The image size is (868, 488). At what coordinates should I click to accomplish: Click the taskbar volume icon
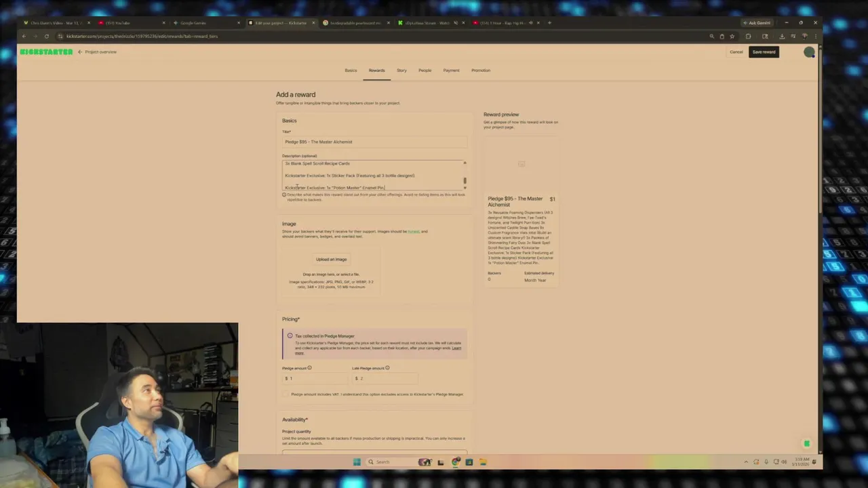(x=784, y=462)
